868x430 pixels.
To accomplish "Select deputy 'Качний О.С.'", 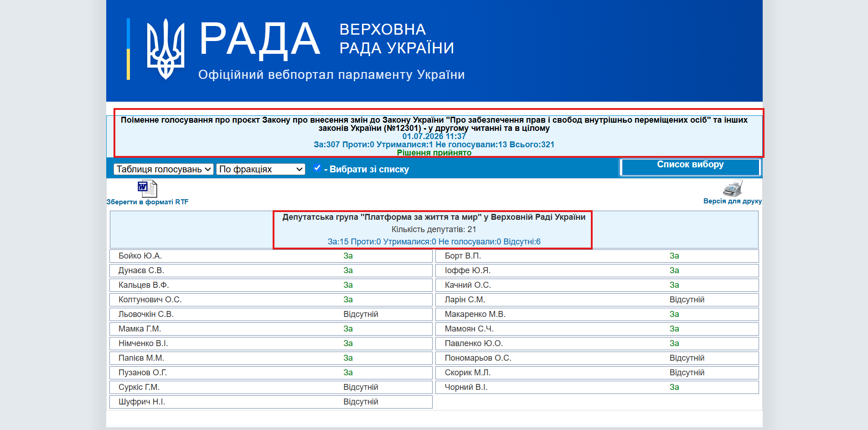I will tap(468, 285).
